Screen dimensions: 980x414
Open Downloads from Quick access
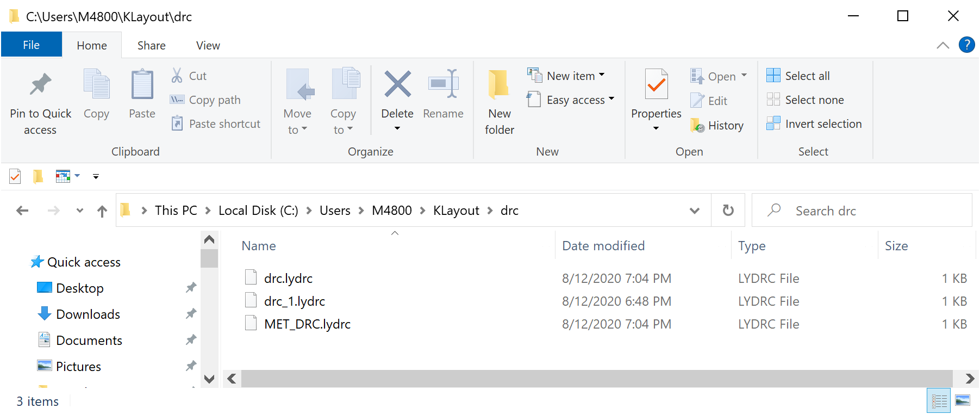(x=88, y=314)
